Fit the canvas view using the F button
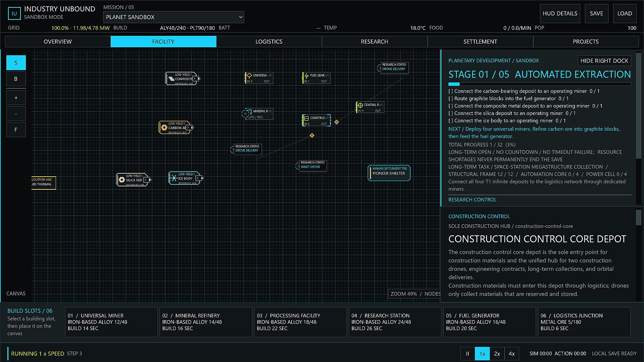This screenshot has width=644, height=362. [x=16, y=130]
